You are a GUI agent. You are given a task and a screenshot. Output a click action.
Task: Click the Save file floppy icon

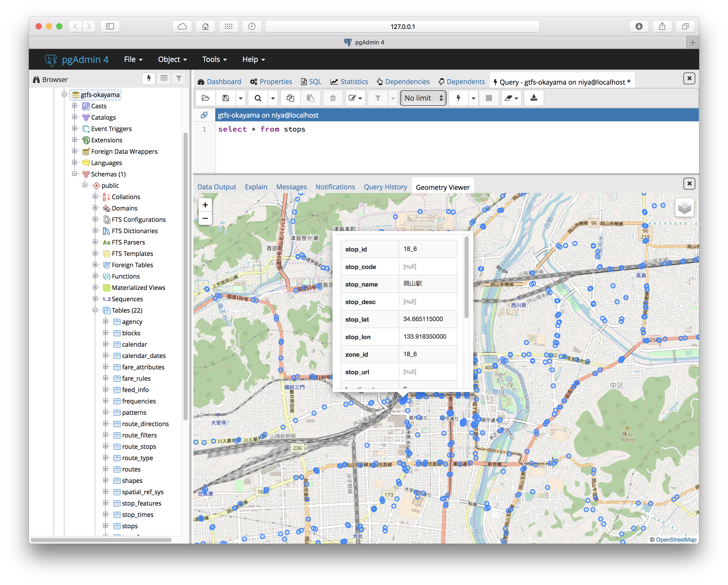(226, 98)
